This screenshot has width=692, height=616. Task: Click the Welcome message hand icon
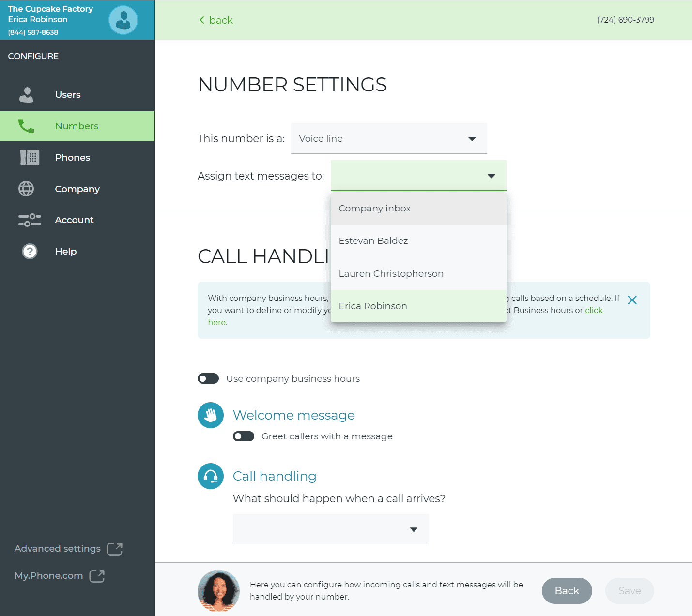[211, 415]
